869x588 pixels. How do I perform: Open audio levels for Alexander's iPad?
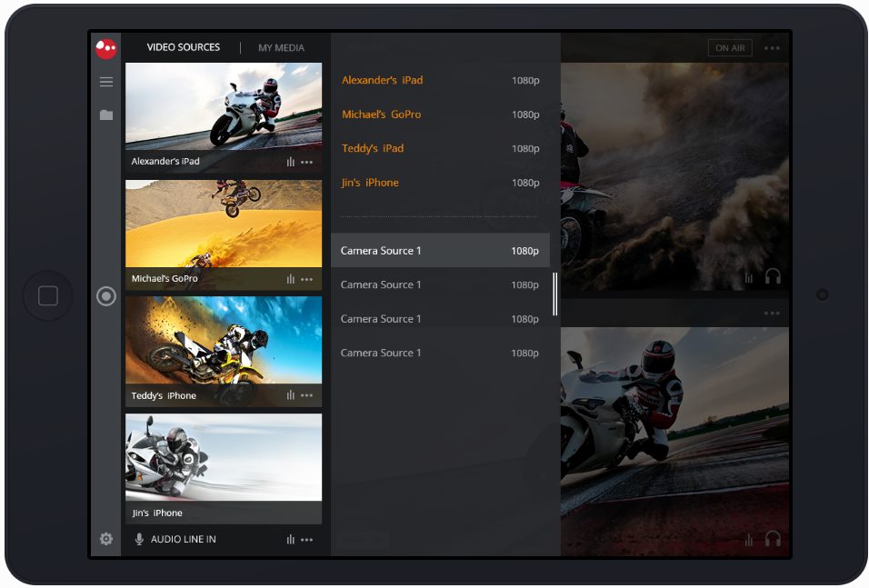291,162
